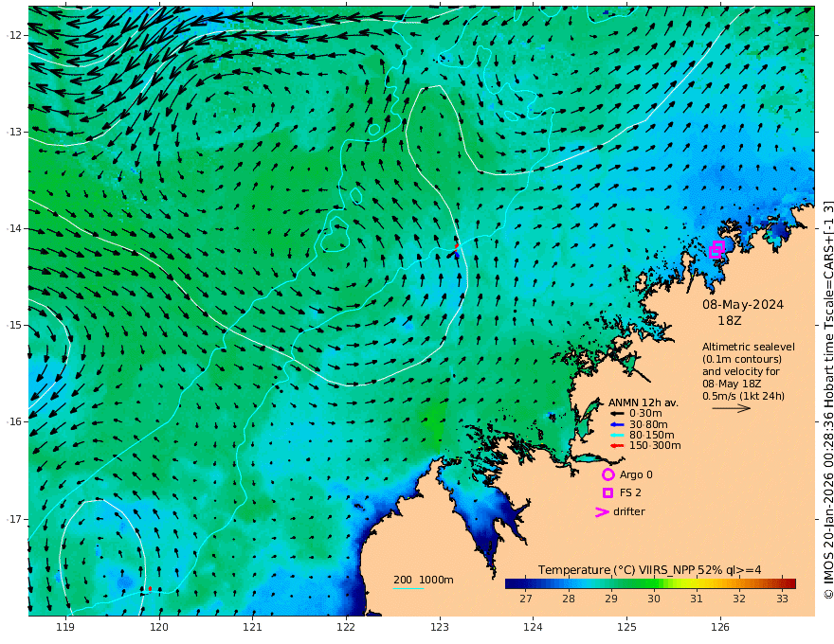
Task: Click longitude axis label 124
Action: click(x=533, y=628)
